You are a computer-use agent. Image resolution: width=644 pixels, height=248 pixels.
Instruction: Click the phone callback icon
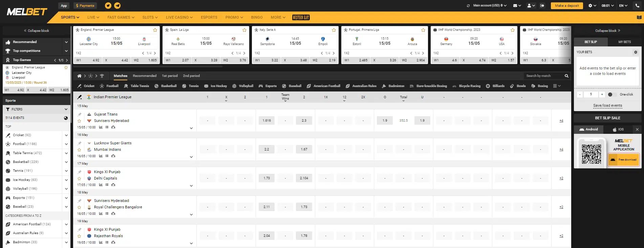click(x=637, y=6)
